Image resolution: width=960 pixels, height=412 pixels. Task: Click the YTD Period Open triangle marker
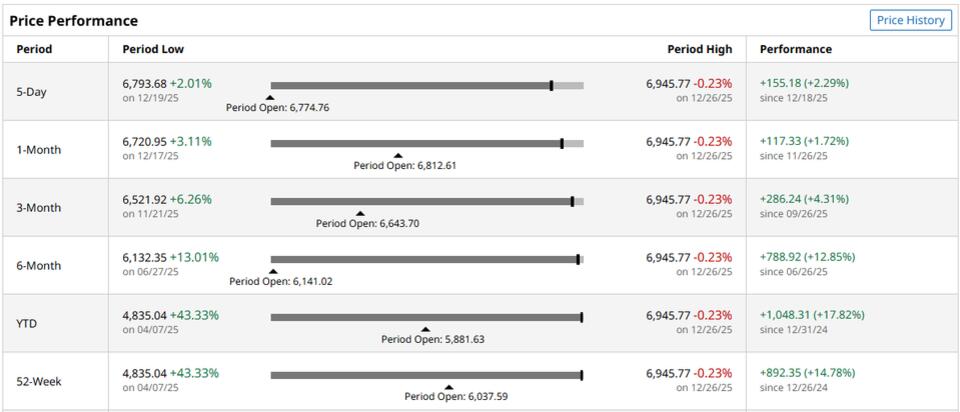pos(425,329)
